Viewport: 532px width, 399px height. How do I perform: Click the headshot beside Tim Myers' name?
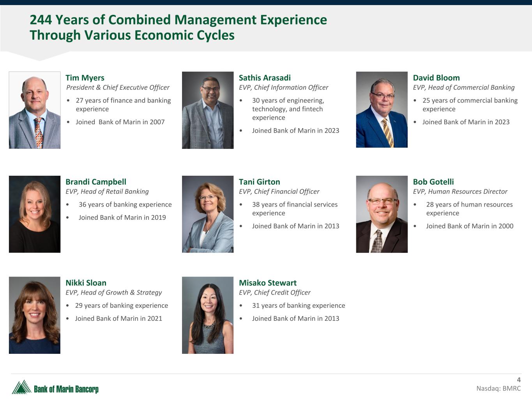click(35, 110)
